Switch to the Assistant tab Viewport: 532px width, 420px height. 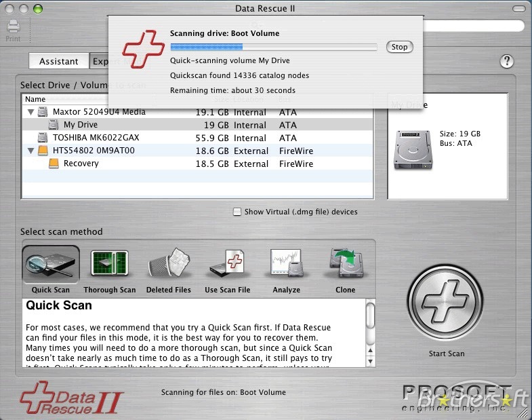[59, 61]
